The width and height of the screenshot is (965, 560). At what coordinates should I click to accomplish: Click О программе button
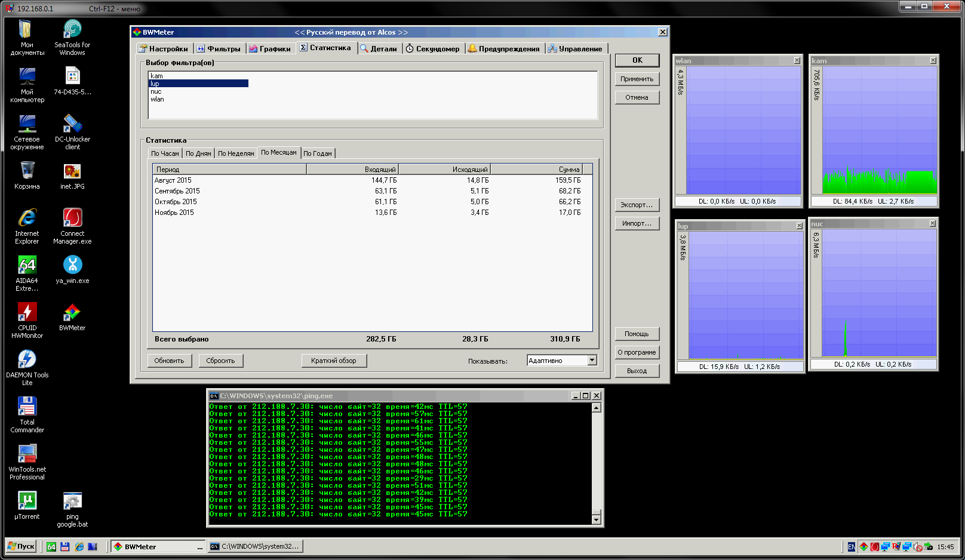[x=637, y=352]
